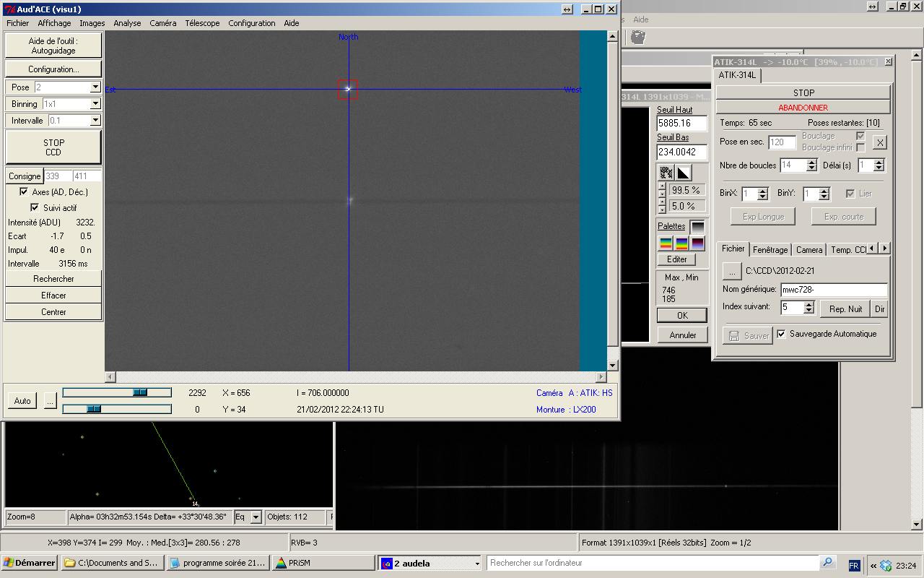
Task: Click the Nom générique text field
Action: (x=833, y=290)
